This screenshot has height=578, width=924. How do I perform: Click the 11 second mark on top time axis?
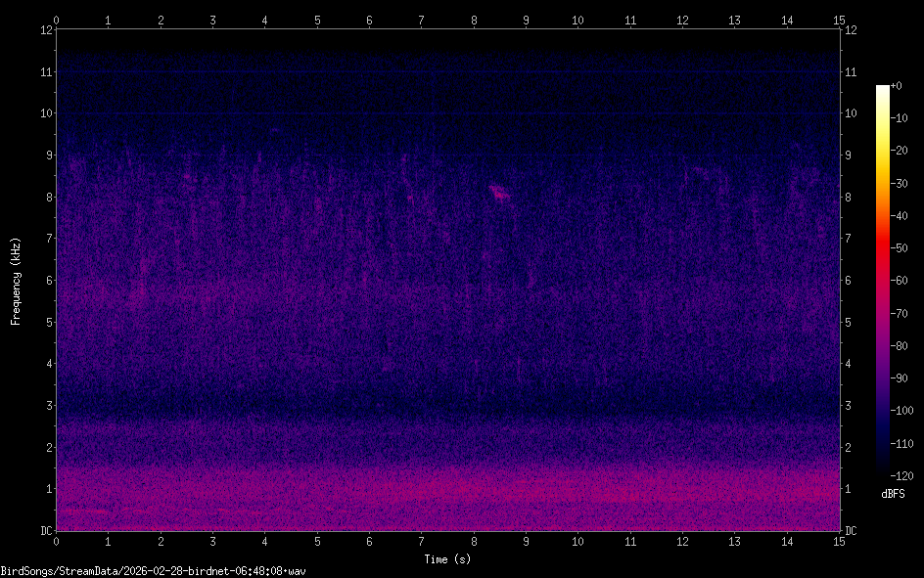click(630, 19)
